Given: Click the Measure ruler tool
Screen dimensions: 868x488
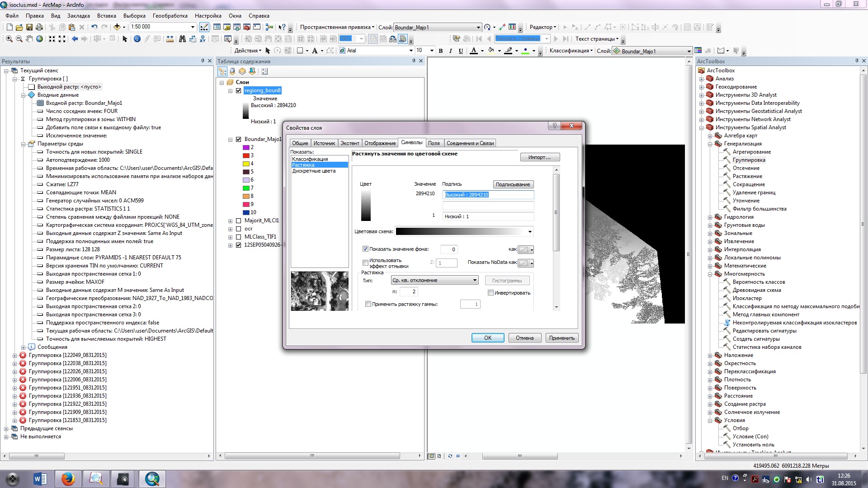Looking at the screenshot, I should pyautogui.click(x=170, y=39).
